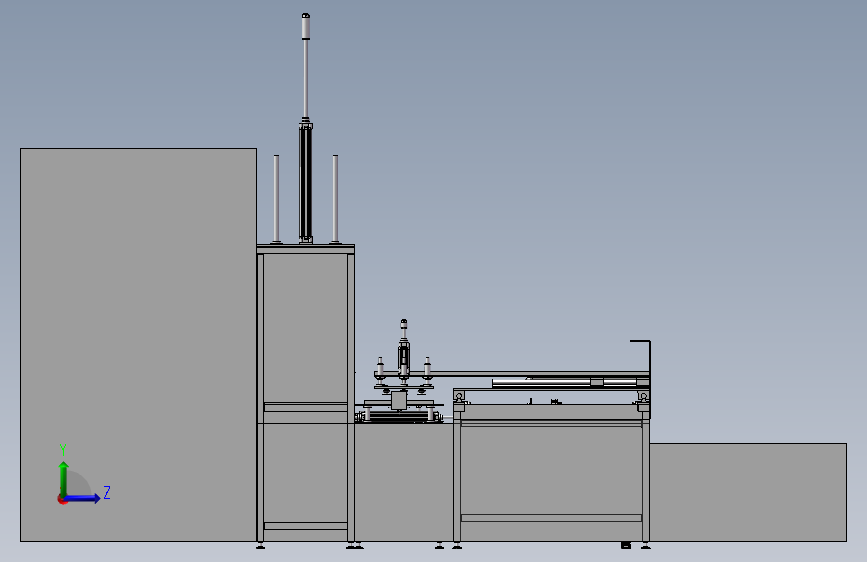This screenshot has height=562, width=867.
Task: Select the horizontal white slide rail over the table
Action: pyautogui.click(x=564, y=382)
